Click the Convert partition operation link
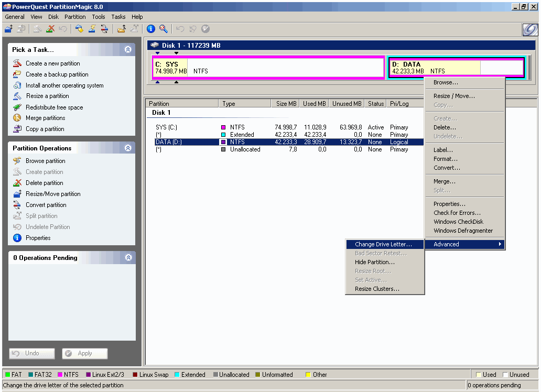The height and width of the screenshot is (392, 541). 46,205
